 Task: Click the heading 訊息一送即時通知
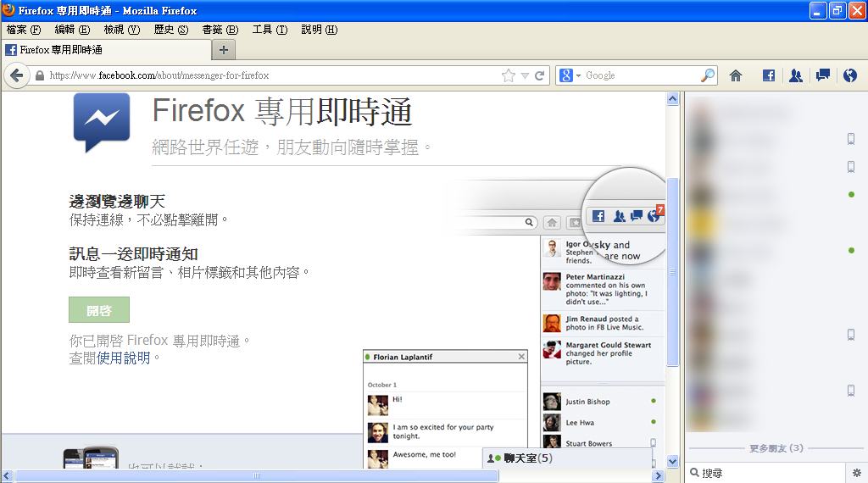coord(133,254)
